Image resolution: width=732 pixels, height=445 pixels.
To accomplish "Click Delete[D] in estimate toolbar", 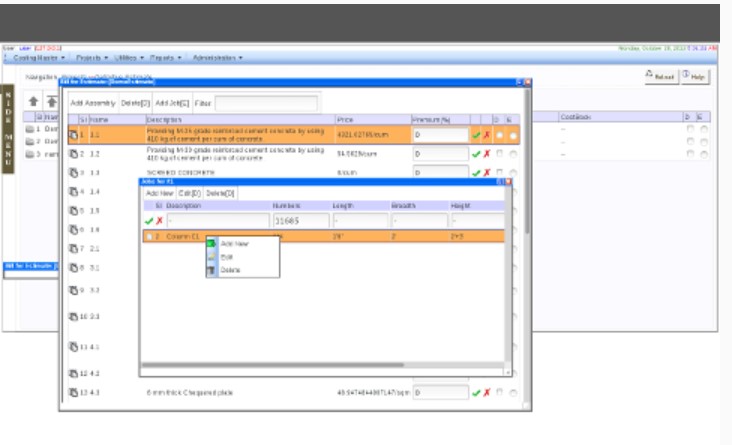I will (x=135, y=103).
